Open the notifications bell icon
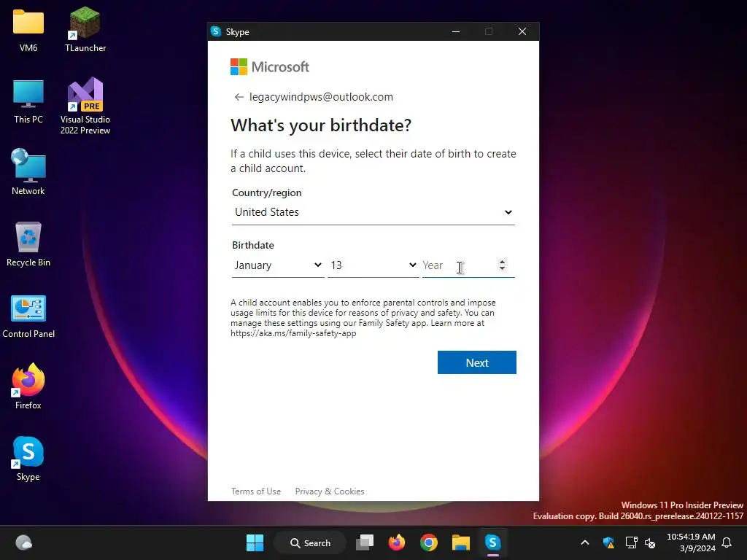 point(727,542)
